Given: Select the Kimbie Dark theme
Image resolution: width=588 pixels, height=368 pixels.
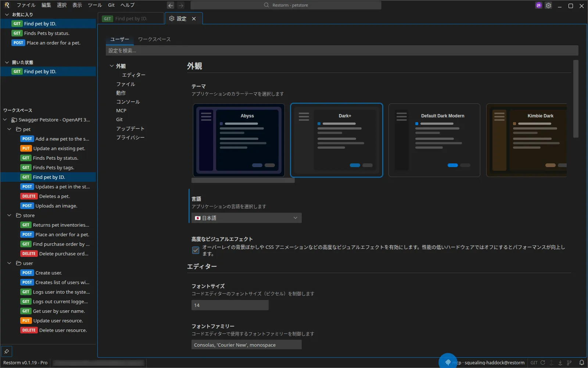Looking at the screenshot, I should click(527, 140).
